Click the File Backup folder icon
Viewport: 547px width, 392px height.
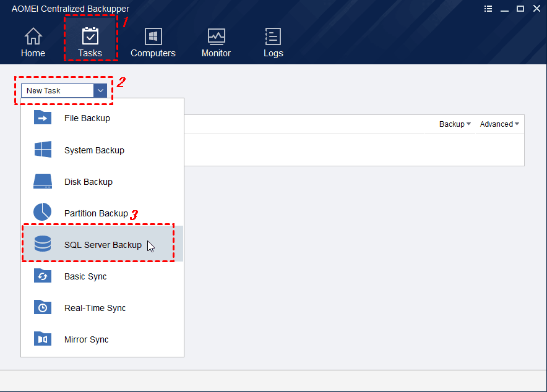tap(43, 117)
